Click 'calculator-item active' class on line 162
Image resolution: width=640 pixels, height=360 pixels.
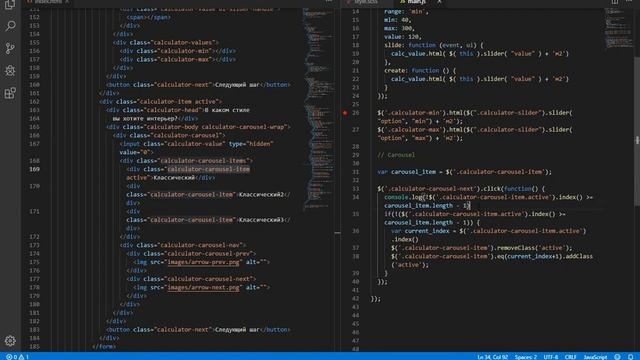click(178, 102)
